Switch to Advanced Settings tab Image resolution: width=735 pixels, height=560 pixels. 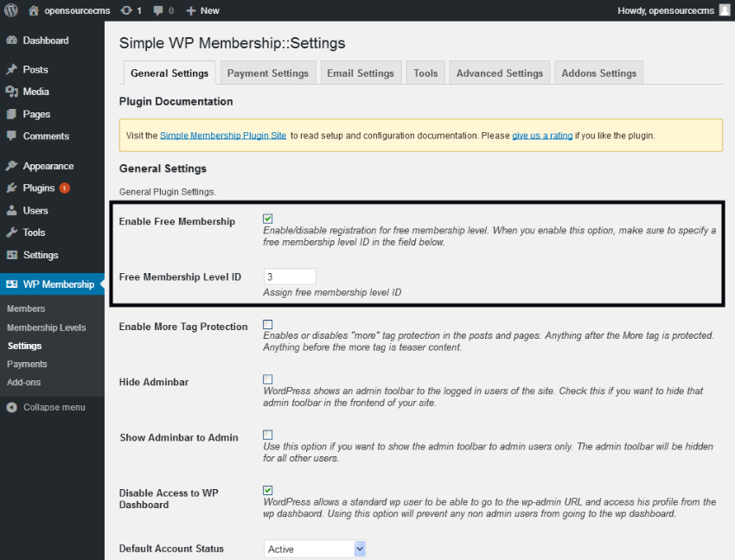(499, 73)
